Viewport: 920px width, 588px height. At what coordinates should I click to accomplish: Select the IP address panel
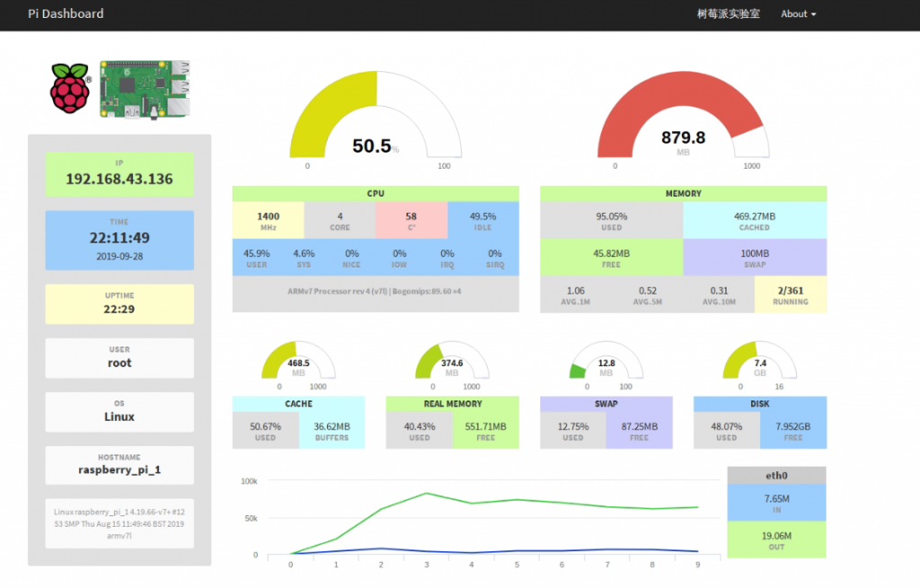pos(119,174)
